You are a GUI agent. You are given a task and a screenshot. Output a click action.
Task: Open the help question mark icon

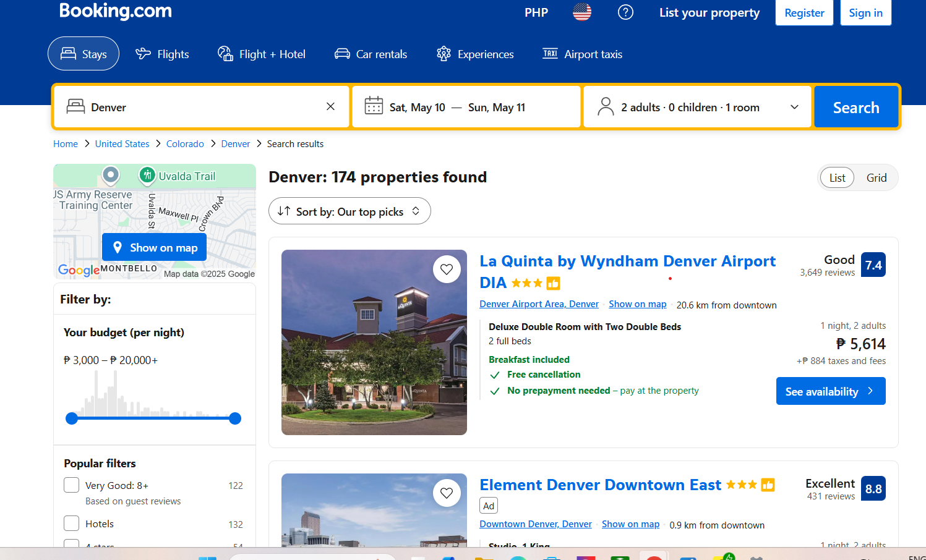[625, 12]
